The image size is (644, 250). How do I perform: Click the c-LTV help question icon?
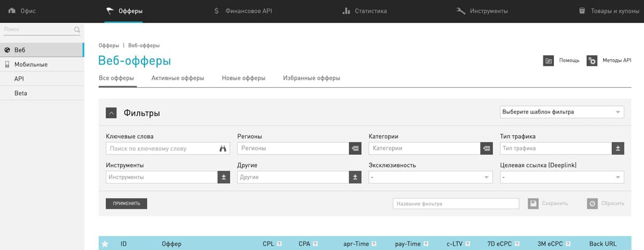(467, 244)
